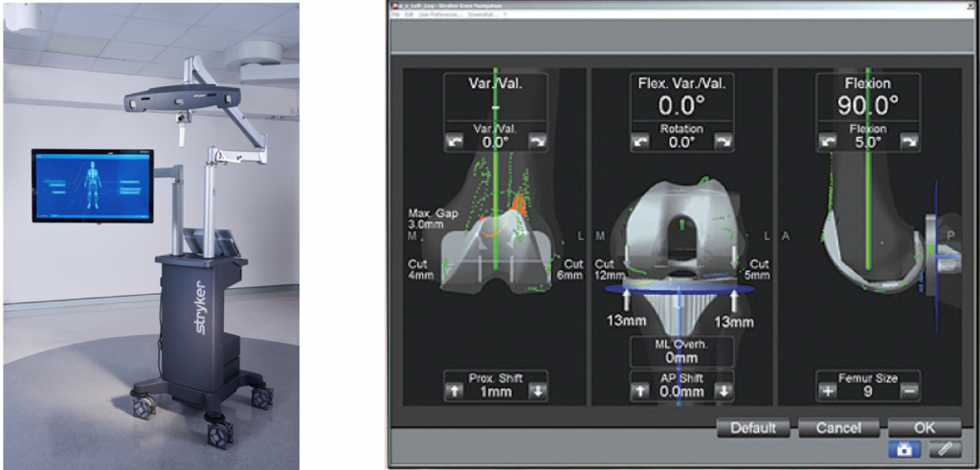Rotate Var./Val. angle with right arrow
The height and width of the screenshot is (470, 980).
coord(537,142)
